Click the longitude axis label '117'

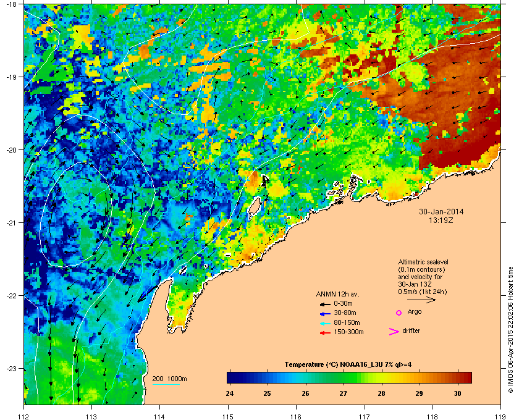365,417
